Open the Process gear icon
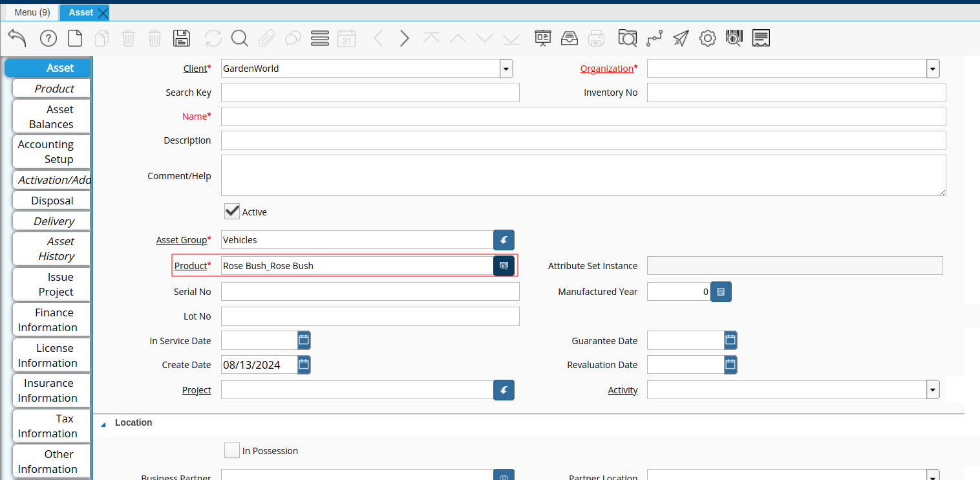Viewport: 980px width, 480px height. click(x=708, y=38)
